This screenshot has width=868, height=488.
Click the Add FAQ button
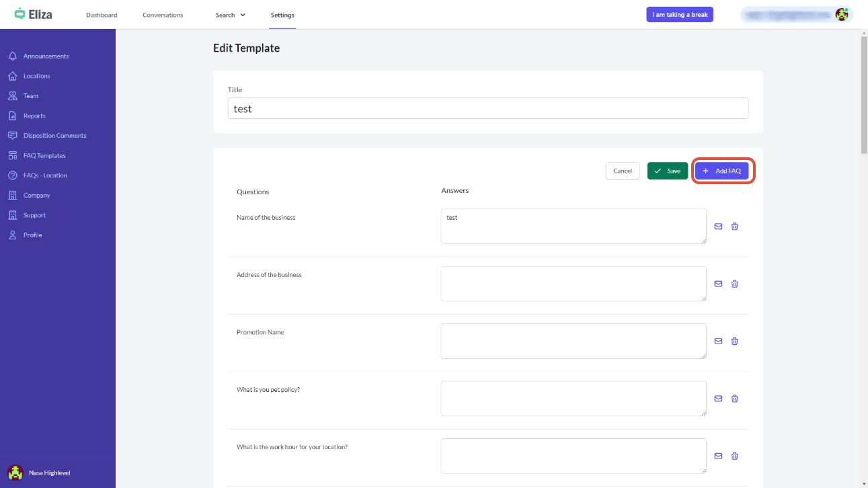point(721,171)
